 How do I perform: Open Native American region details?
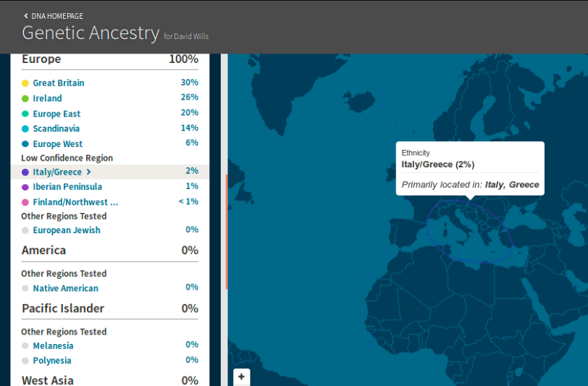coord(65,288)
